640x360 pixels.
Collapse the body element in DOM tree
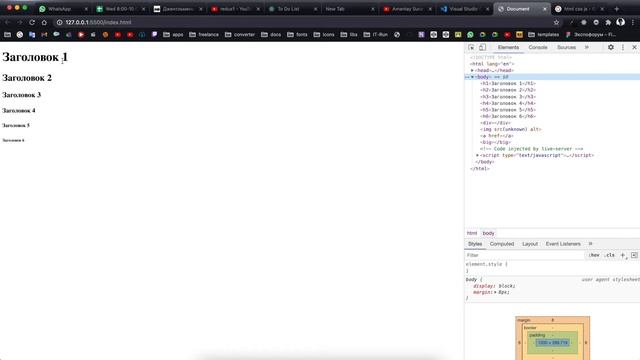[472, 77]
